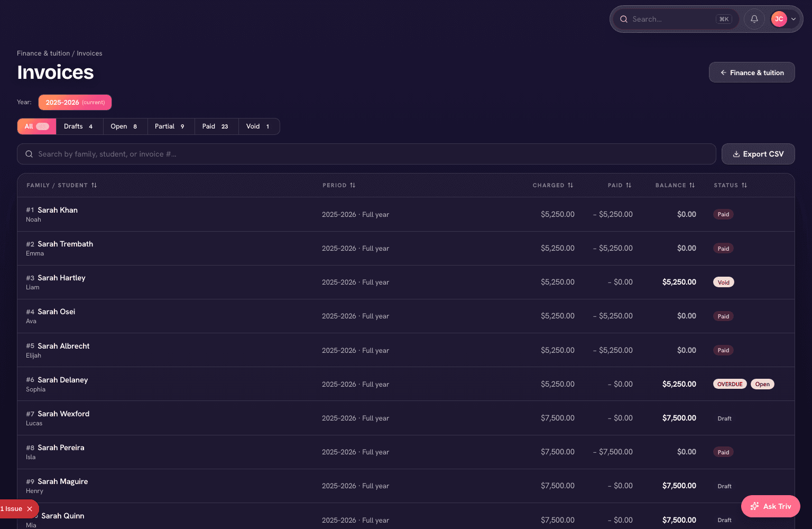Click $7,500.00 balance for Sarah Wexford
The image size is (812, 529).
tap(679, 418)
